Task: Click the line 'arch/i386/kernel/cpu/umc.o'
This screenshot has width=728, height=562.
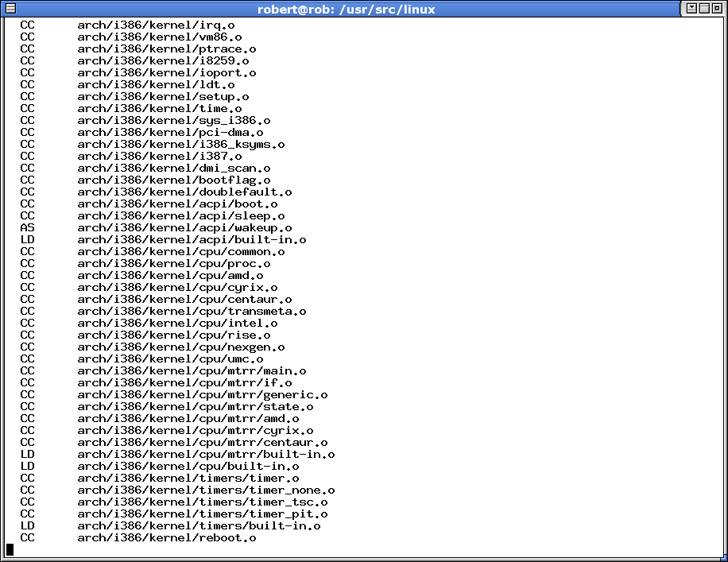Action: (x=170, y=359)
